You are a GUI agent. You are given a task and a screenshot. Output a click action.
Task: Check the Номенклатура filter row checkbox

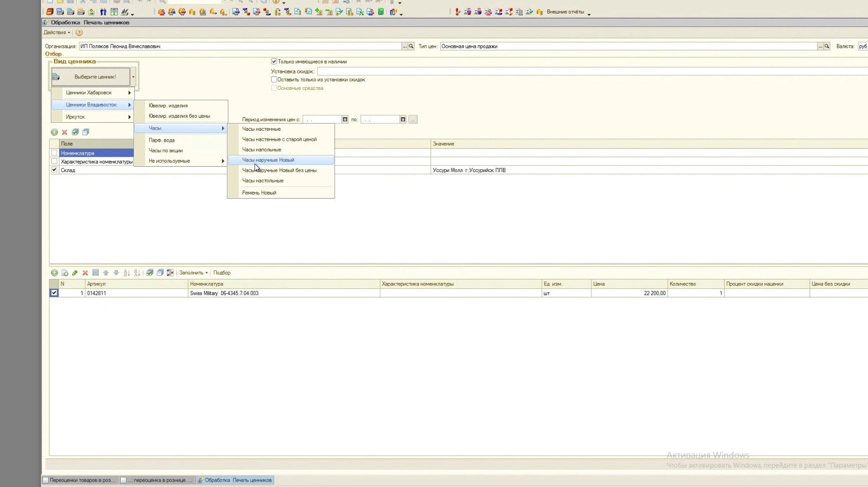pyautogui.click(x=54, y=153)
